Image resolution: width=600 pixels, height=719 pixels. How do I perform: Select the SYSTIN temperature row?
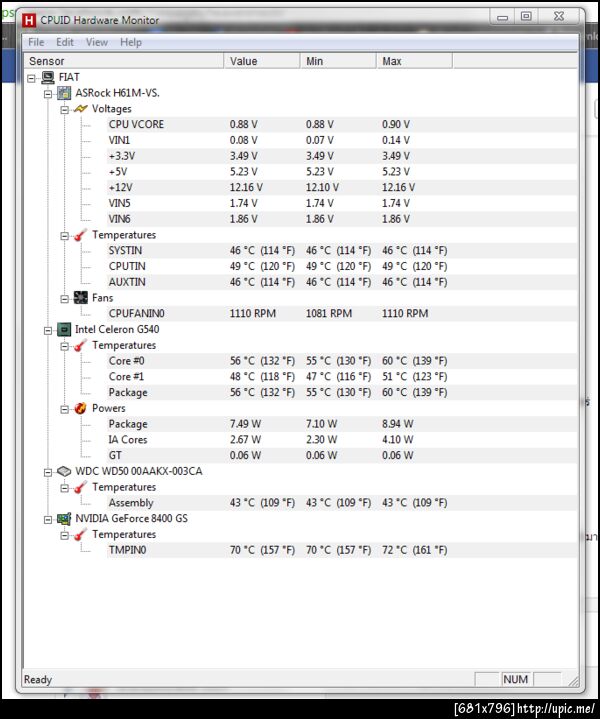point(342,250)
